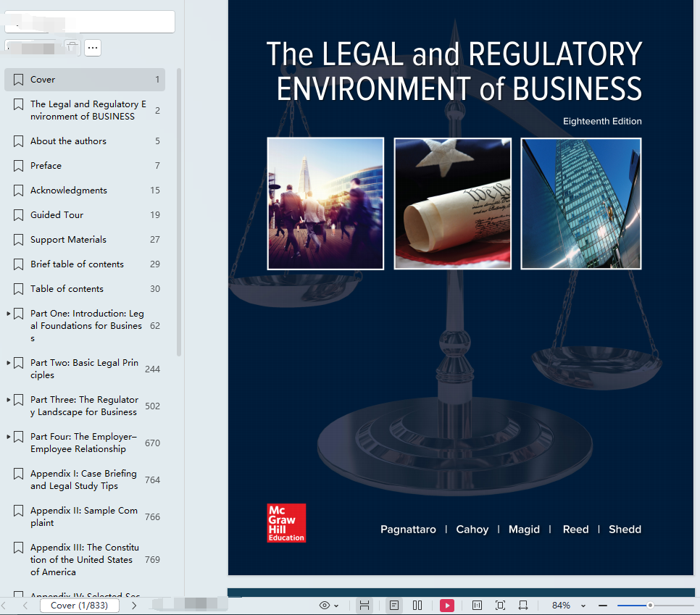Go to the next page arrow
700x615 pixels.
click(134, 606)
